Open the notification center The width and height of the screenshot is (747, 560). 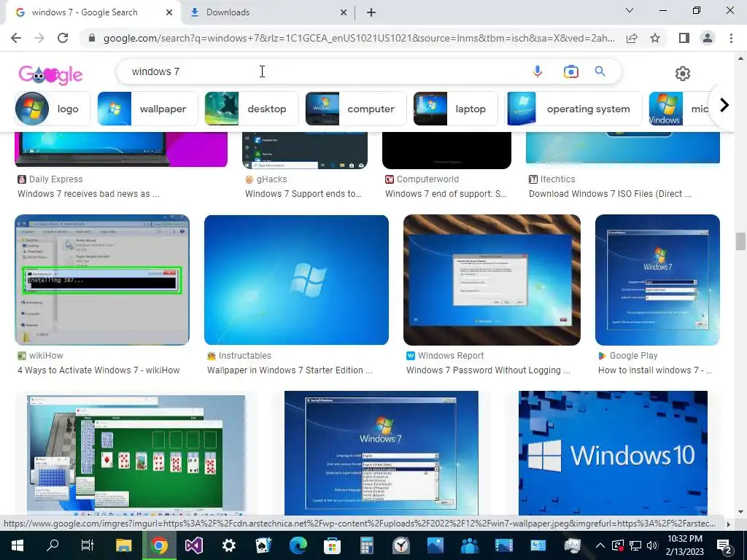[724, 545]
